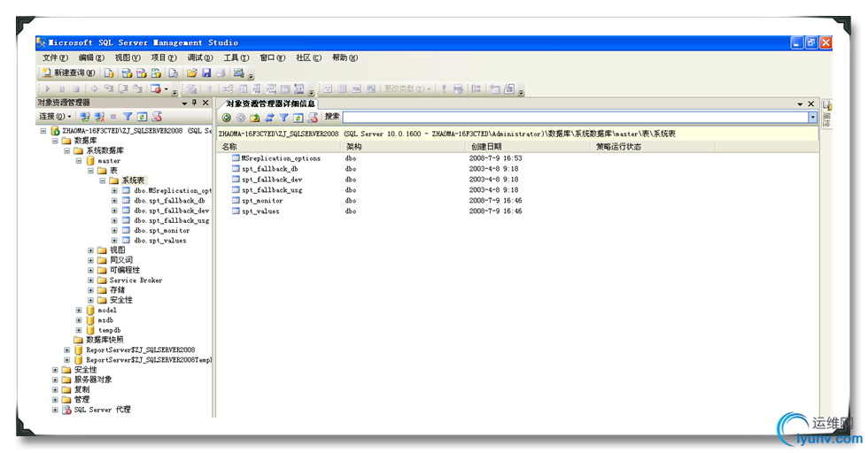Open the search box dropdown arrow
The width and height of the screenshot is (868, 453).
pos(813,118)
